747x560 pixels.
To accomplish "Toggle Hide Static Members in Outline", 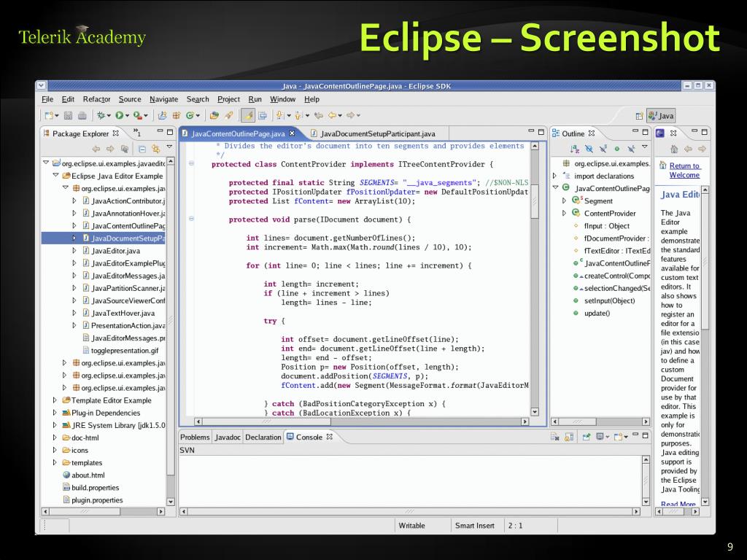I will click(603, 149).
